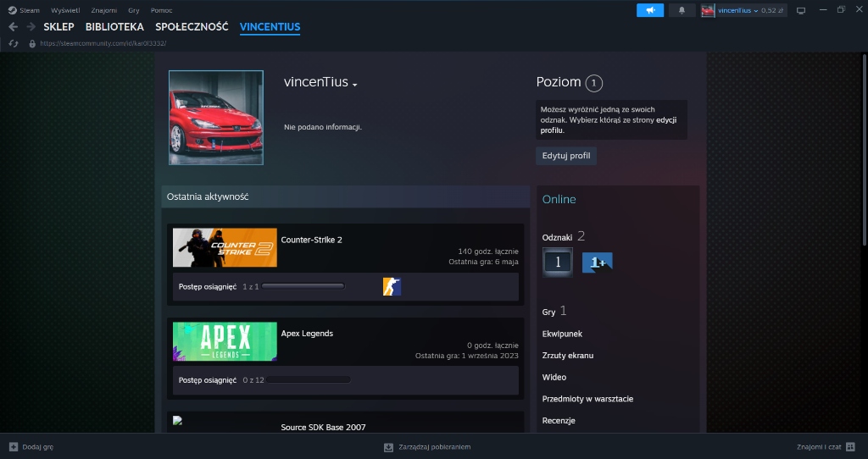
Task: Reload the page with the refresh icon
Action: (14, 43)
